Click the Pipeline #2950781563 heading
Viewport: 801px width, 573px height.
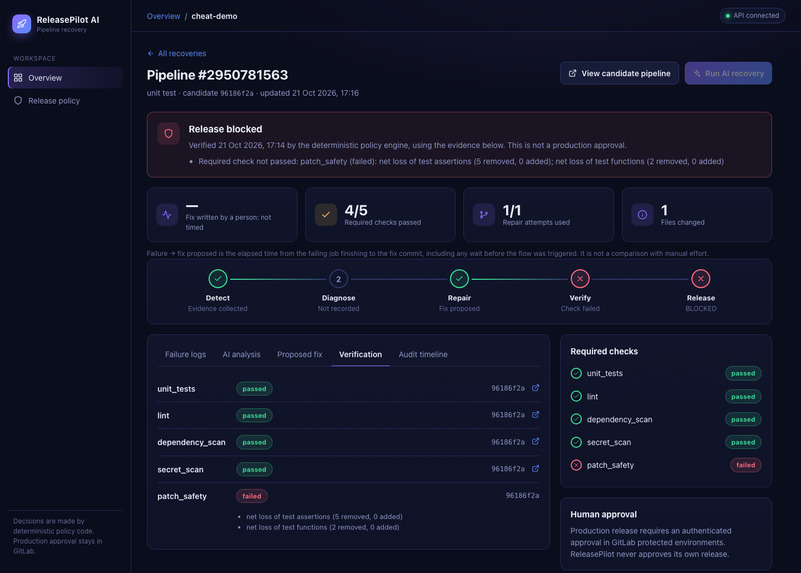(x=217, y=75)
